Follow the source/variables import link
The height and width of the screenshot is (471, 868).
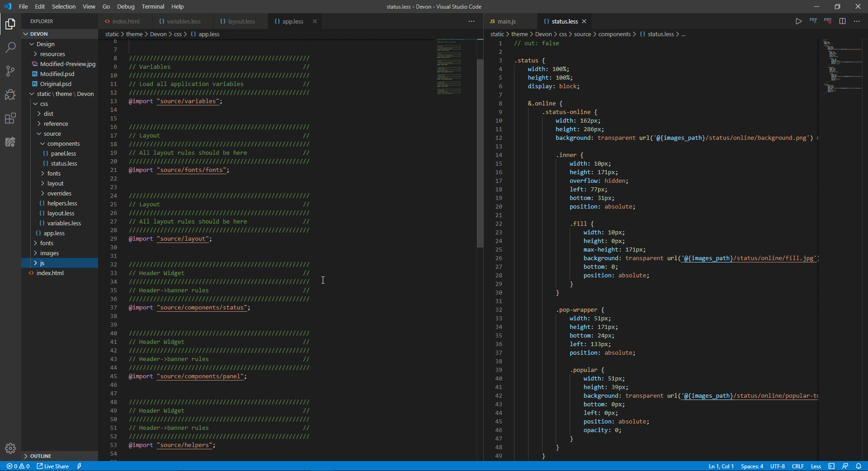point(188,101)
